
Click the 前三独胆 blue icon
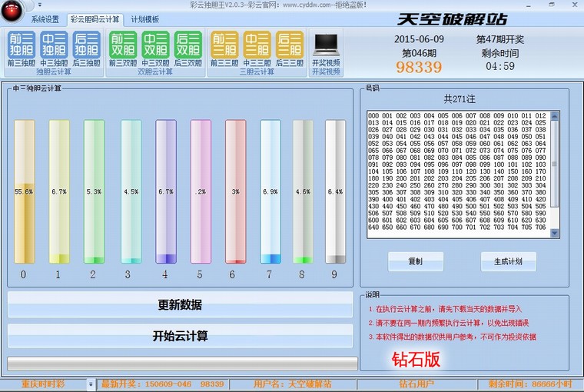21,45
